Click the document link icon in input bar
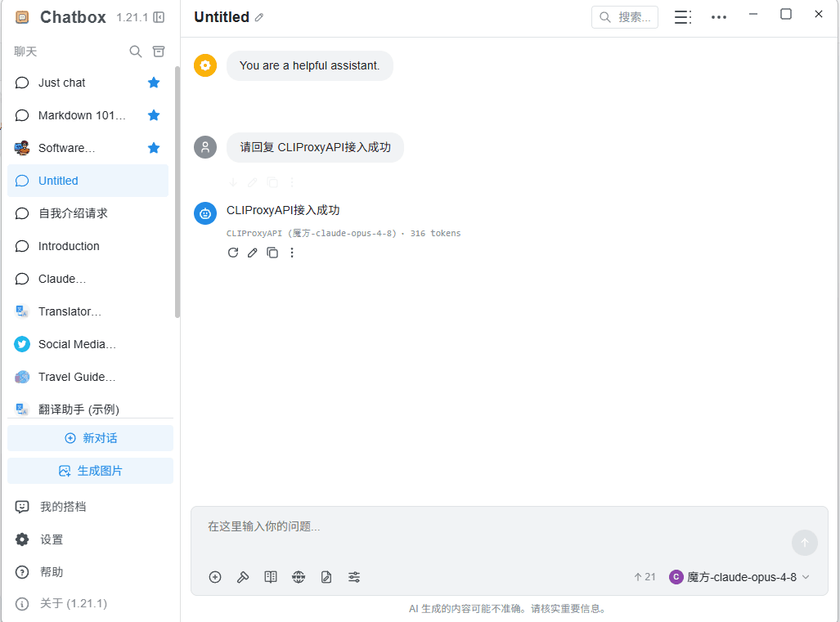Screen dimensions: 840x622 [x=326, y=577]
